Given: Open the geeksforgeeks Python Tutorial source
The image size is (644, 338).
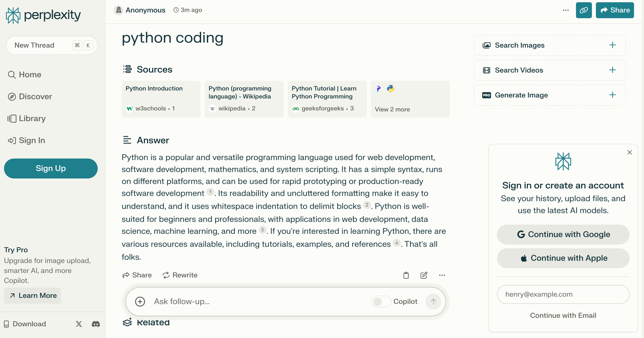Looking at the screenshot, I should [x=327, y=99].
